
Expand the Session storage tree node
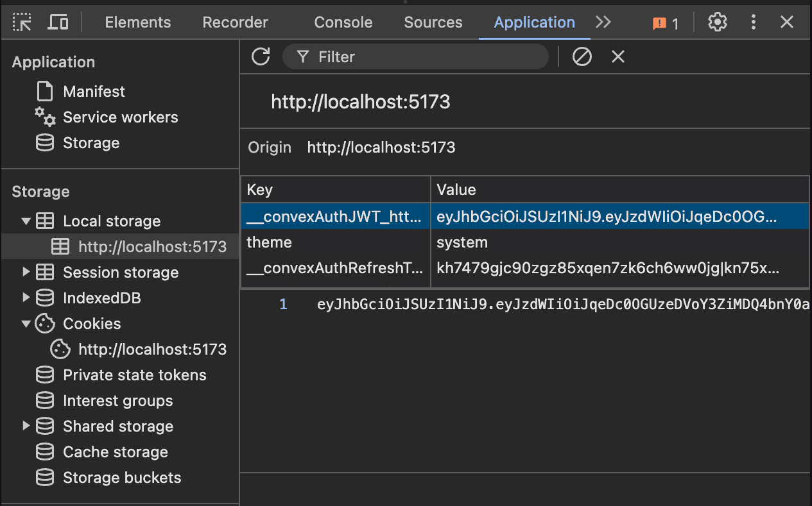pyautogui.click(x=26, y=273)
